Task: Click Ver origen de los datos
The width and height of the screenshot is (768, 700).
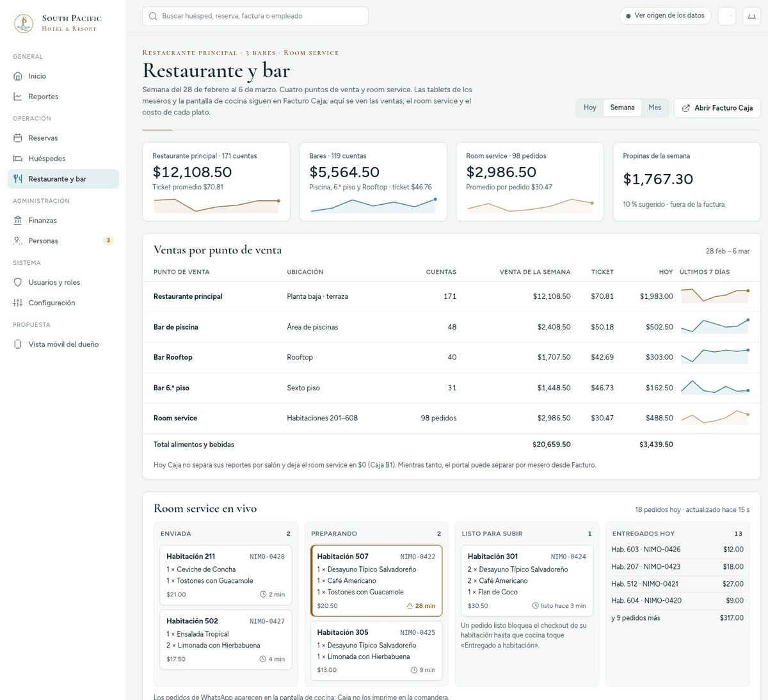Action: tap(665, 16)
